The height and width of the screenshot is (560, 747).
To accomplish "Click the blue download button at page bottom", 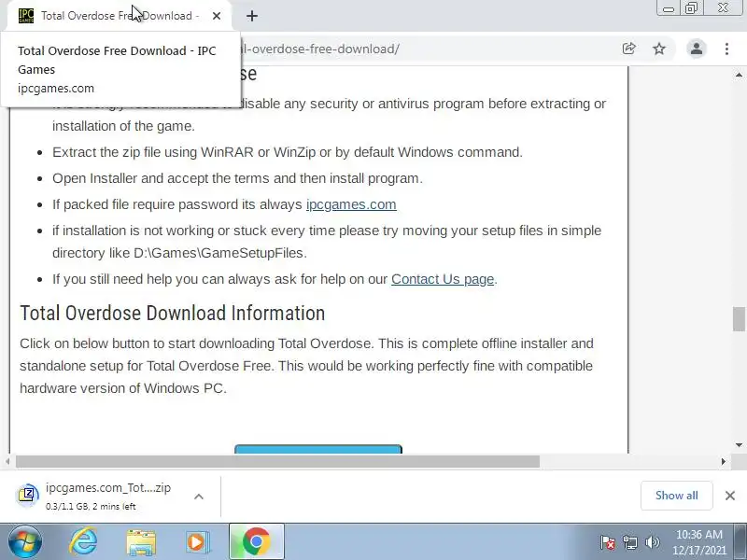I will coord(318,449).
